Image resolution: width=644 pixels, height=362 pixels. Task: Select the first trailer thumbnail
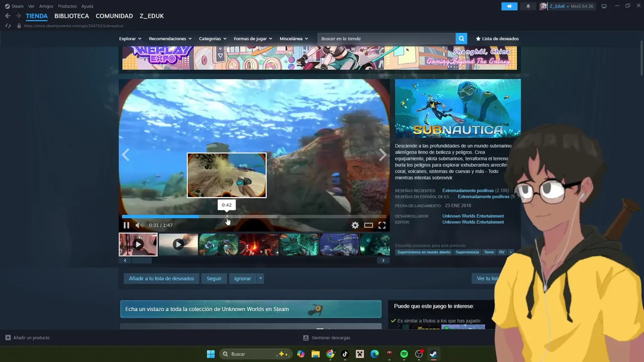[x=138, y=244]
